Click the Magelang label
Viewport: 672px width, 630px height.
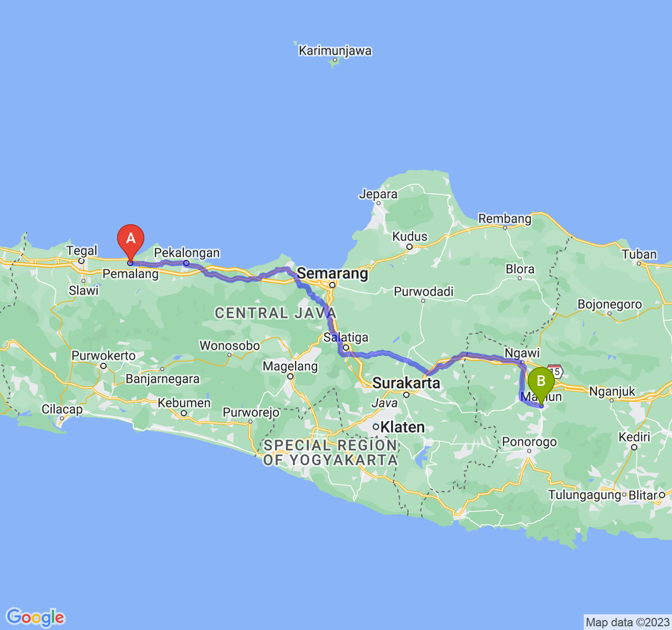pos(290,366)
